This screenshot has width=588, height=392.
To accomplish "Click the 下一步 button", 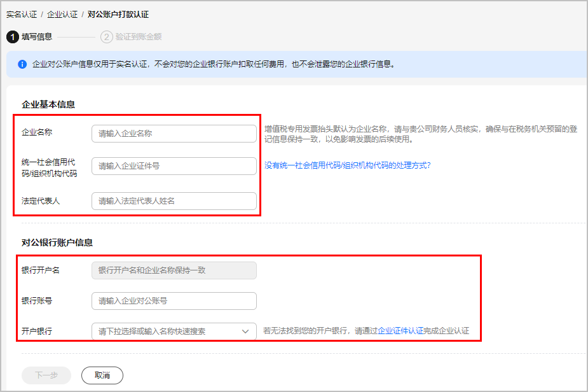I will [x=46, y=375].
